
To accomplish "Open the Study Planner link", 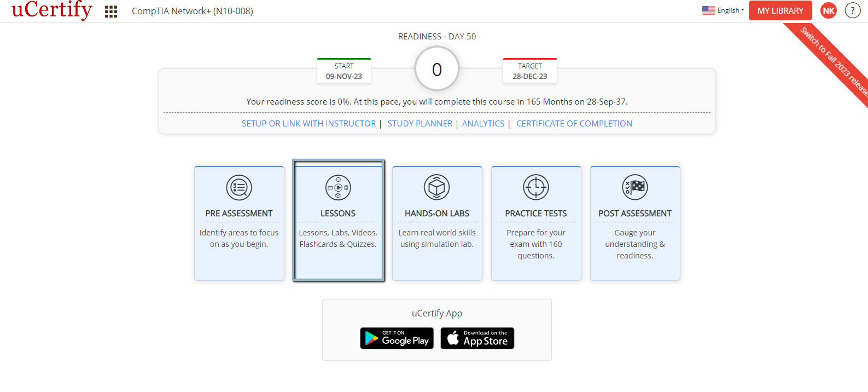I will pos(420,124).
